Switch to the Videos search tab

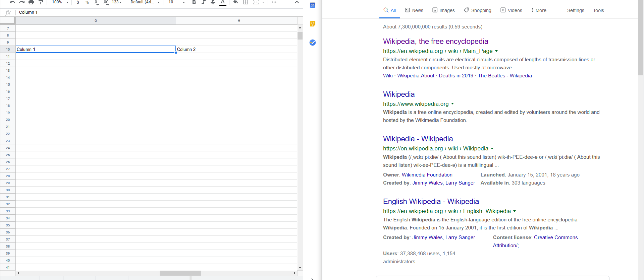(511, 10)
